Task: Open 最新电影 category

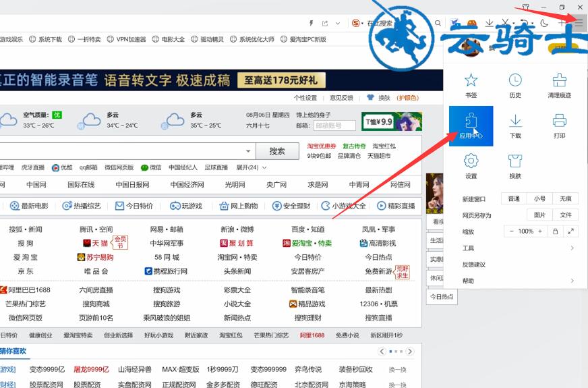Action: 29,206
